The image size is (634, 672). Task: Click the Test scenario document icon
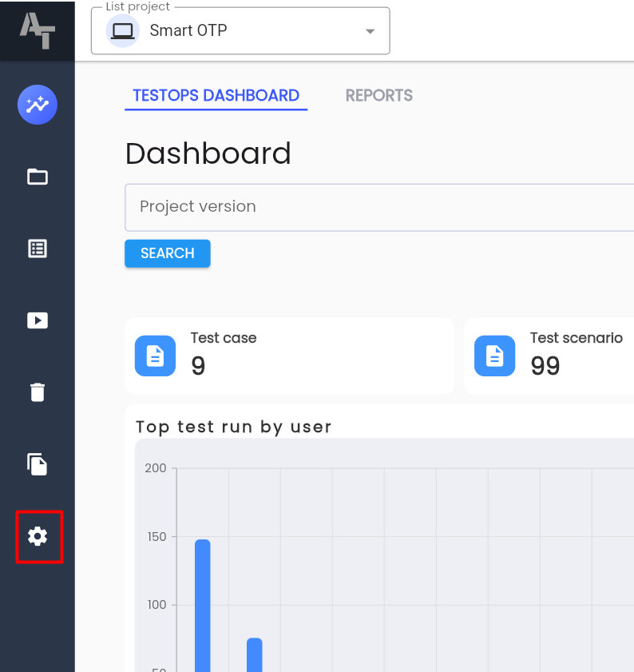pos(494,356)
